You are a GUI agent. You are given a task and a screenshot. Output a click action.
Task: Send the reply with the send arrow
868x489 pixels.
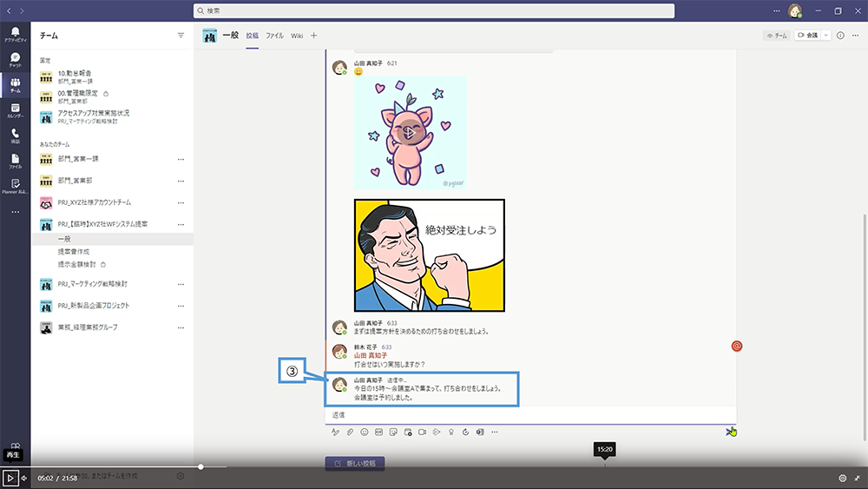click(x=730, y=432)
